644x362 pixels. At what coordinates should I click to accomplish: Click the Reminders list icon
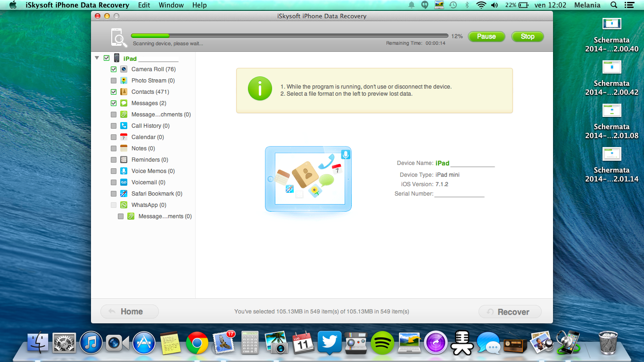coord(124,160)
